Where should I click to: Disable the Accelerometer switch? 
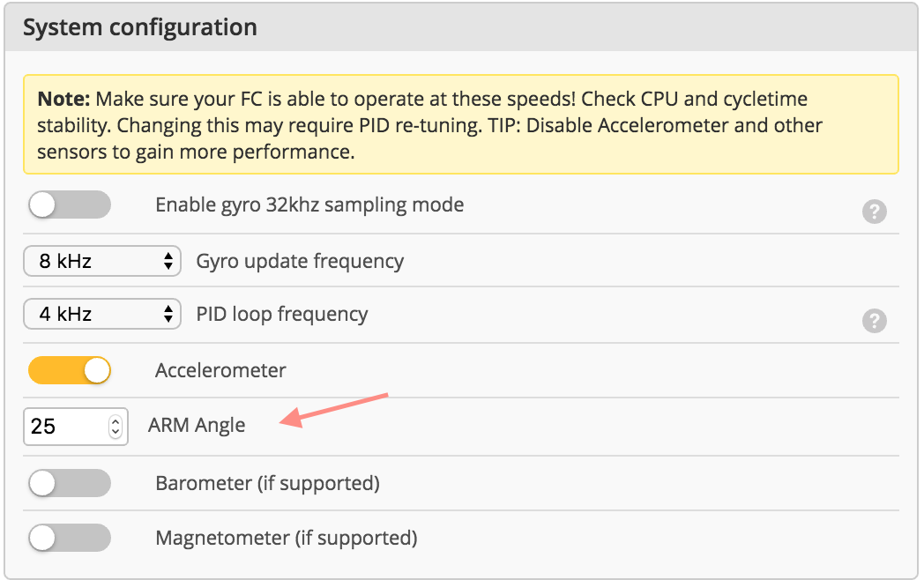click(x=70, y=370)
